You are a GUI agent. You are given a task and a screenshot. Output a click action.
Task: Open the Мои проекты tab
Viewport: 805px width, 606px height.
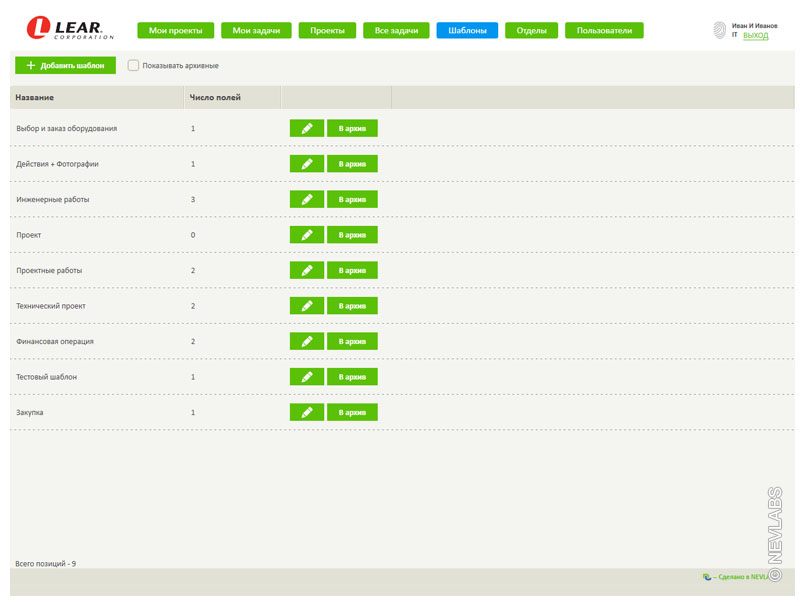coord(175,31)
